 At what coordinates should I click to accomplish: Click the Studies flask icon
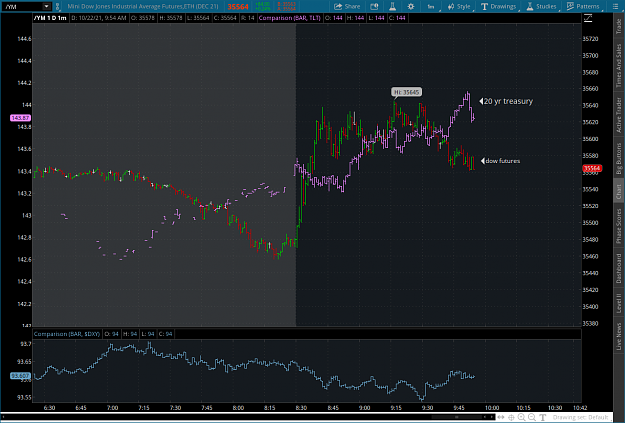[x=530, y=6]
